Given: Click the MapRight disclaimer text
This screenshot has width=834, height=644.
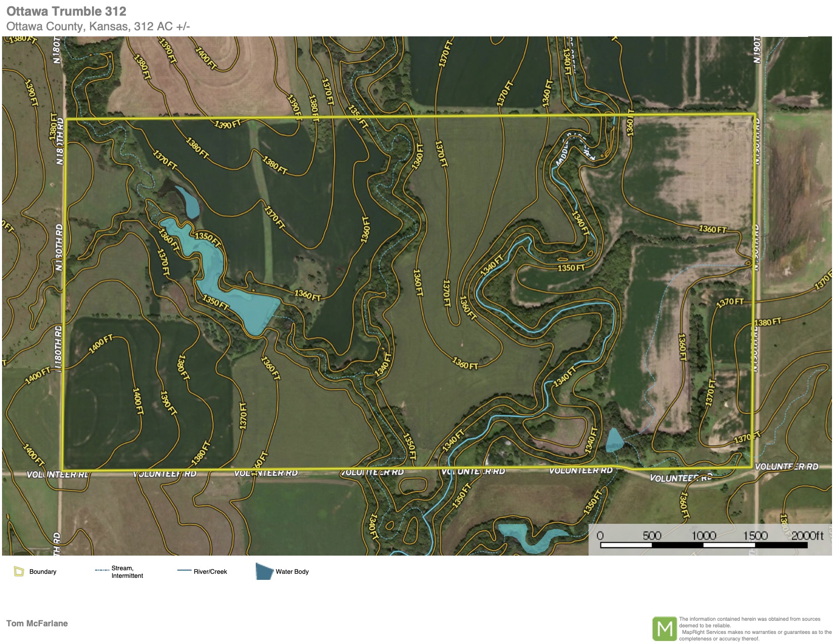Looking at the screenshot, I should 754,629.
